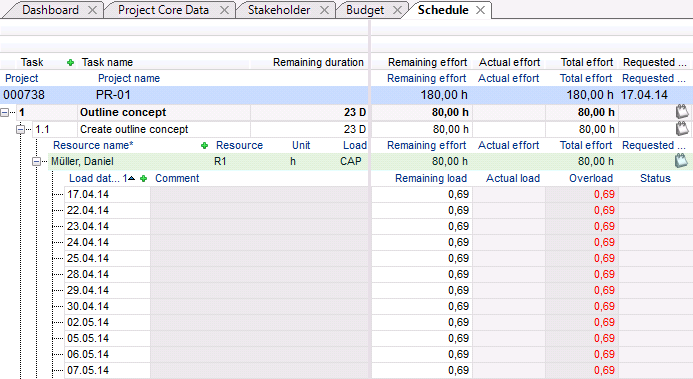This screenshot has width=693, height=379.
Task: Switch to the Budget tab
Action: click(365, 10)
